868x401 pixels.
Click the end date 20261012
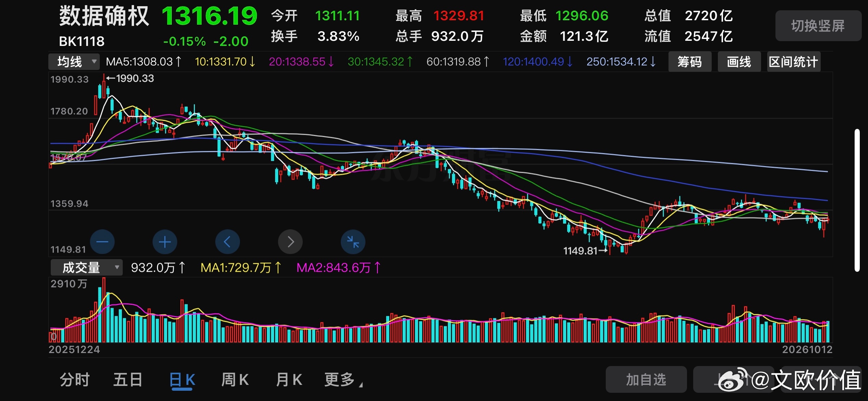pos(807,350)
